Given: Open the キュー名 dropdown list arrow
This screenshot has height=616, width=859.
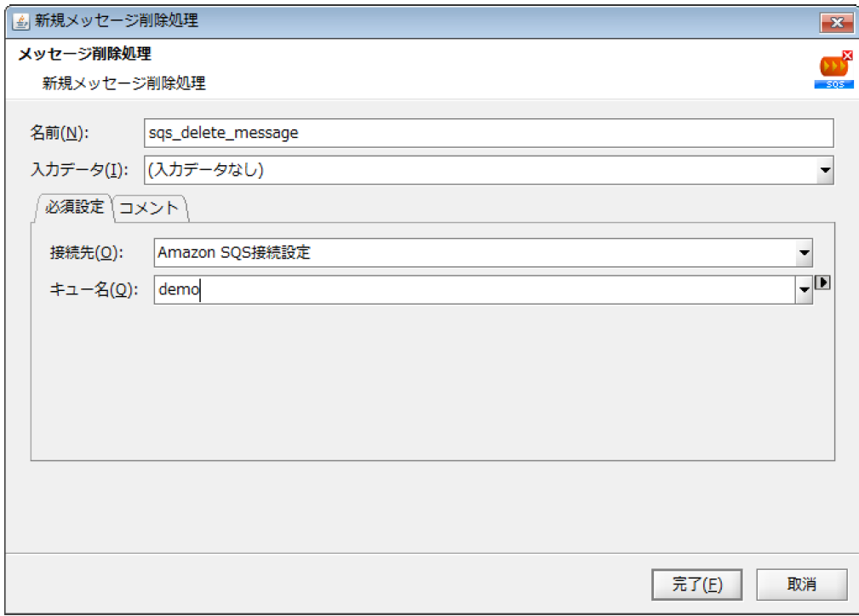Looking at the screenshot, I should point(803,290).
